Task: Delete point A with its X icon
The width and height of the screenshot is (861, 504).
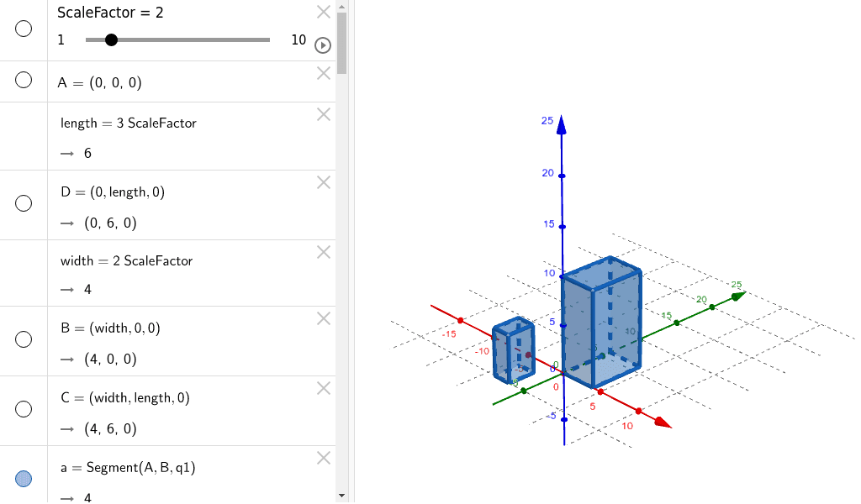Action: (323, 73)
